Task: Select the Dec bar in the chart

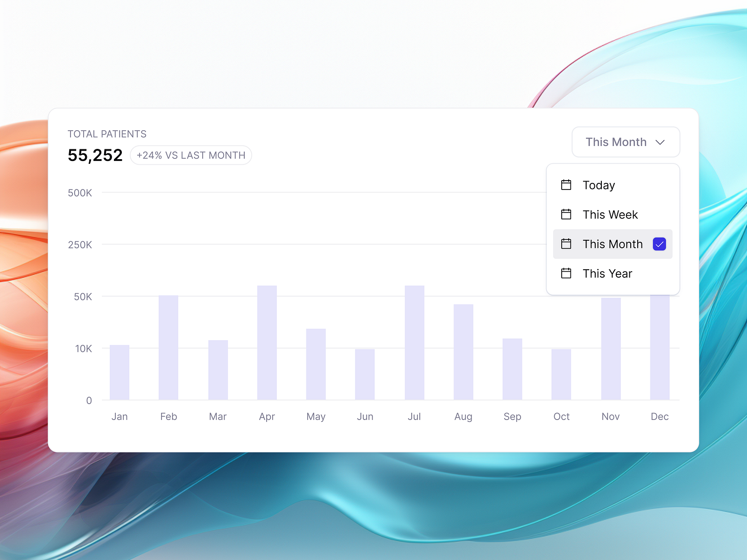Action: [x=660, y=347]
